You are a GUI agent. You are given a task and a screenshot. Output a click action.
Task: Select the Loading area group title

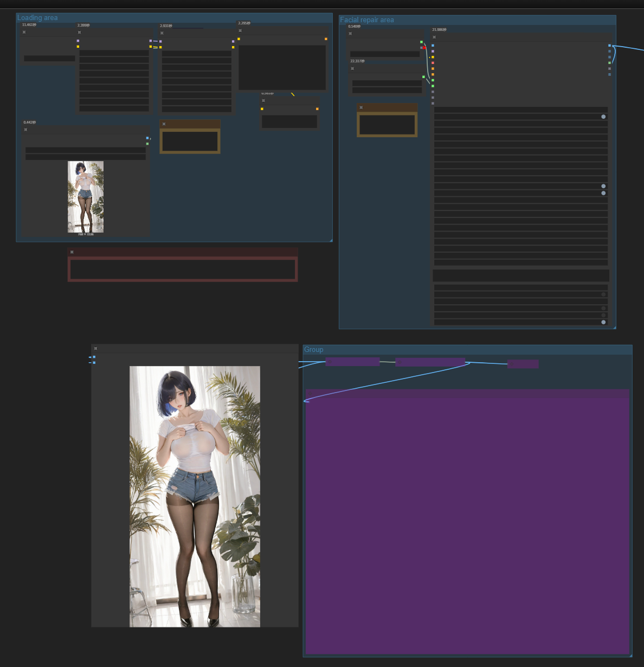37,18
